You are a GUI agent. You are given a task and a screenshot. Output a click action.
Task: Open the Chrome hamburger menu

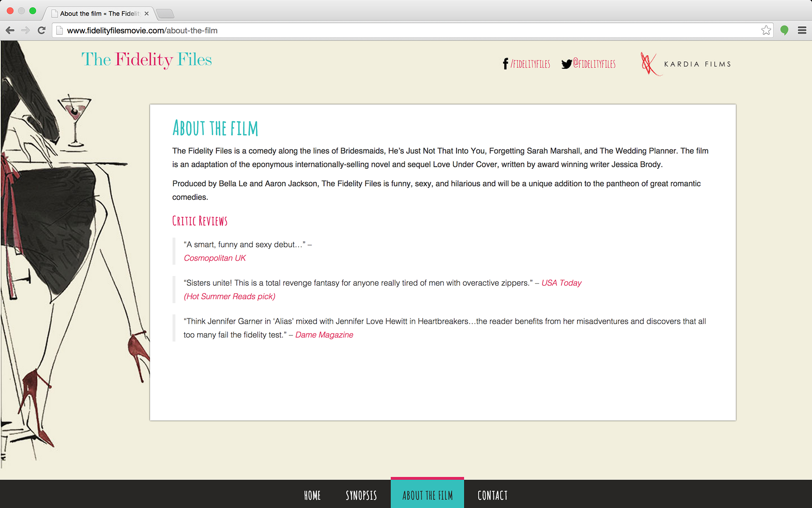[x=802, y=30]
